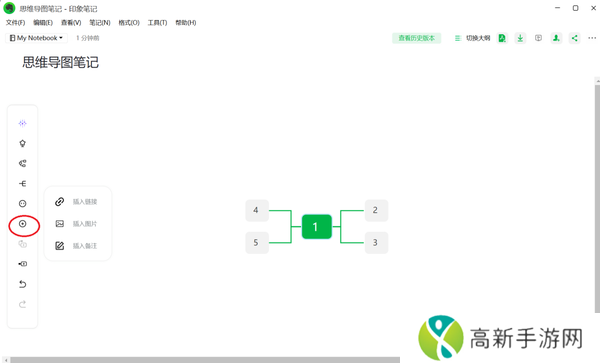Click the green person collaborate icon

tap(556, 38)
